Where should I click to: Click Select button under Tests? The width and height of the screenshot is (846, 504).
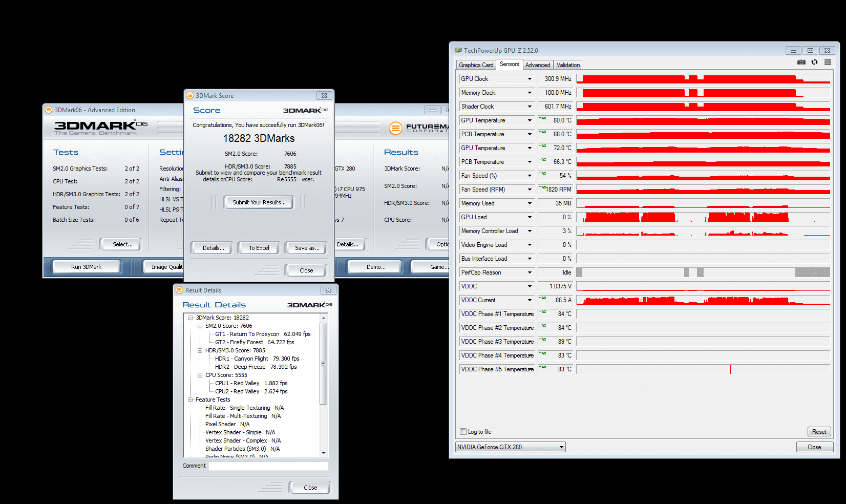pos(122,244)
